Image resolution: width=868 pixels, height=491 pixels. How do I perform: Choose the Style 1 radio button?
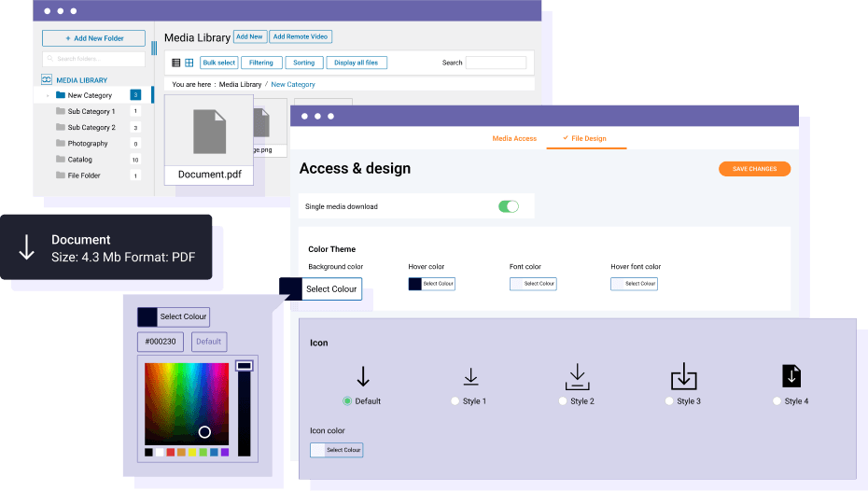pyautogui.click(x=455, y=401)
